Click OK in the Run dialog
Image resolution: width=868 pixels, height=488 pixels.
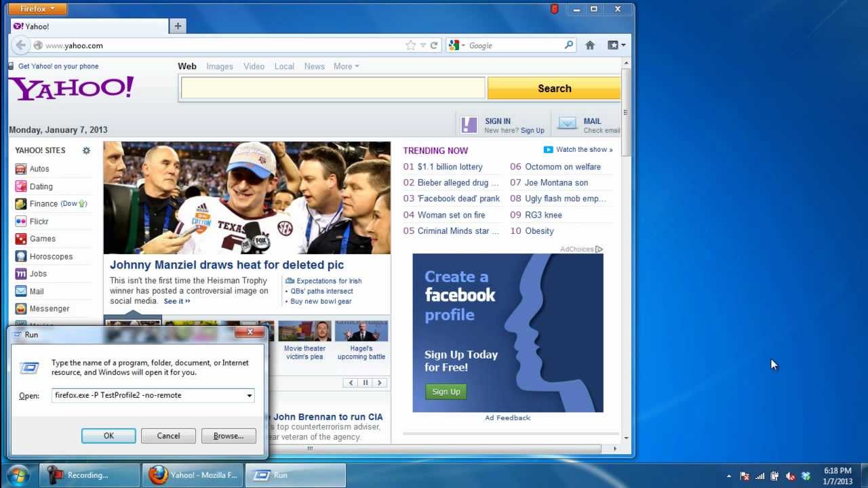(x=108, y=436)
